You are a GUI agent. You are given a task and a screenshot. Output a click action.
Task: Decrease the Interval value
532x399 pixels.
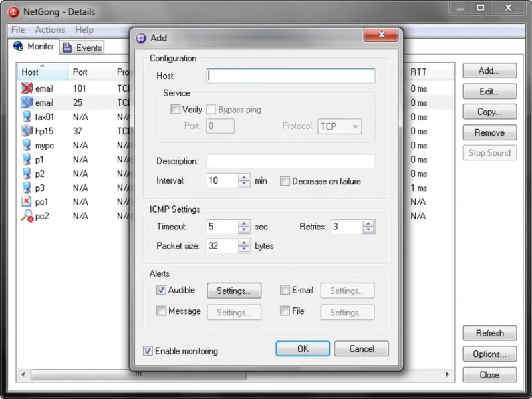point(244,184)
